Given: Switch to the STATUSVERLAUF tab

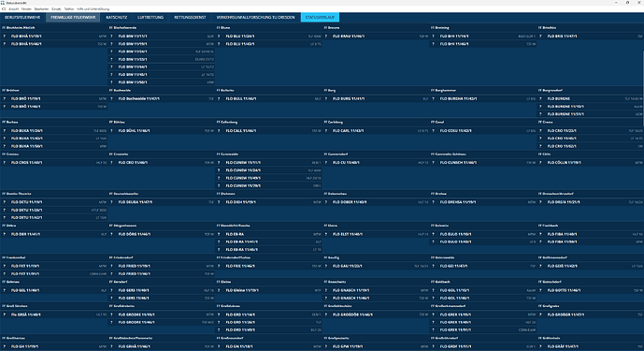Looking at the screenshot, I should [320, 17].
